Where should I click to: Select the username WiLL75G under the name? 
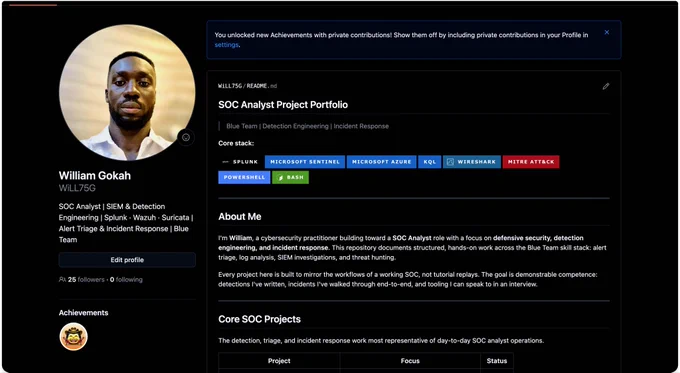click(77, 188)
